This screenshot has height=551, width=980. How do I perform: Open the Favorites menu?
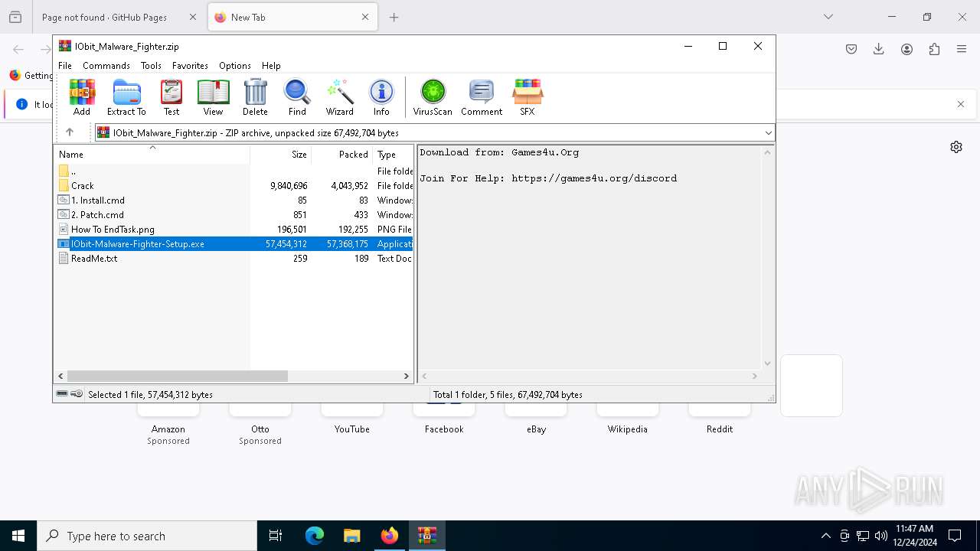(x=190, y=66)
